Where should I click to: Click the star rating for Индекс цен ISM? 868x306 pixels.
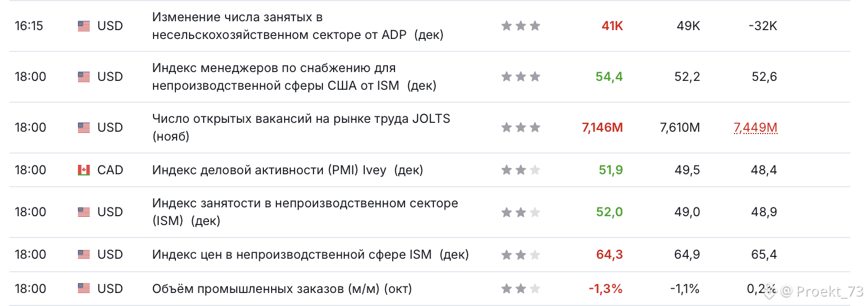tap(520, 255)
